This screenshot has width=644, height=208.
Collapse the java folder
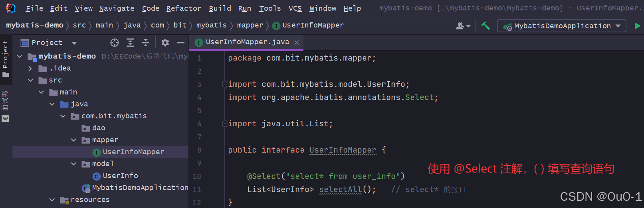[x=52, y=104]
